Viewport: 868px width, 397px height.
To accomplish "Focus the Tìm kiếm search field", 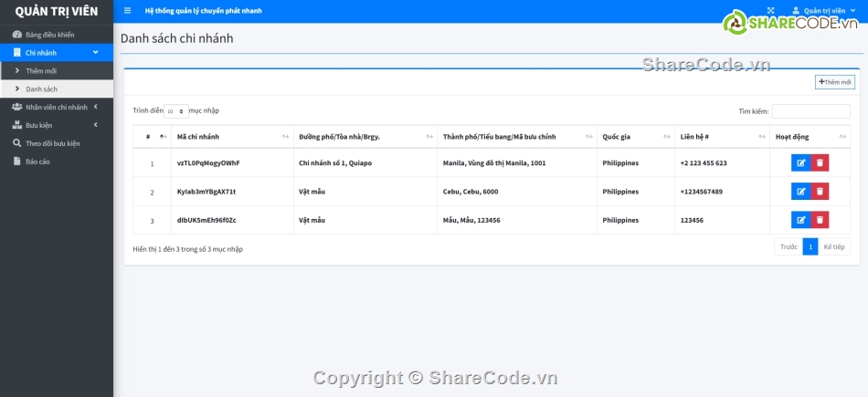I will (810, 111).
